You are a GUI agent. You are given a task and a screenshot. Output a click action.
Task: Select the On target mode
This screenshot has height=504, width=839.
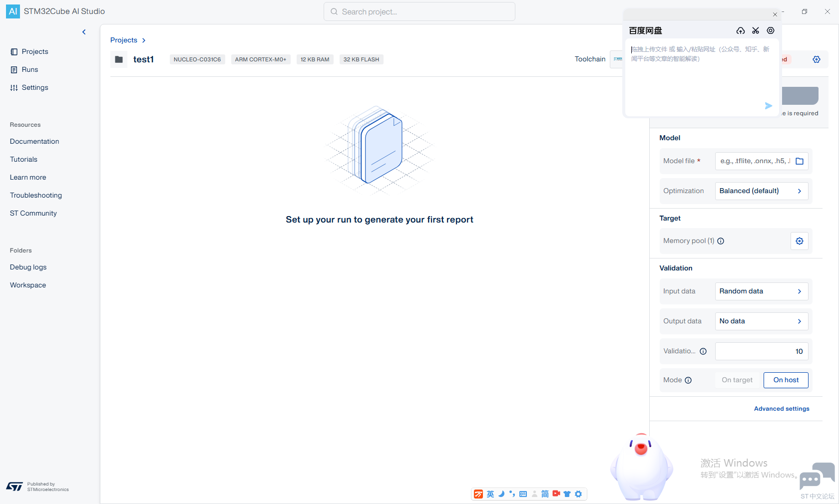tap(737, 380)
